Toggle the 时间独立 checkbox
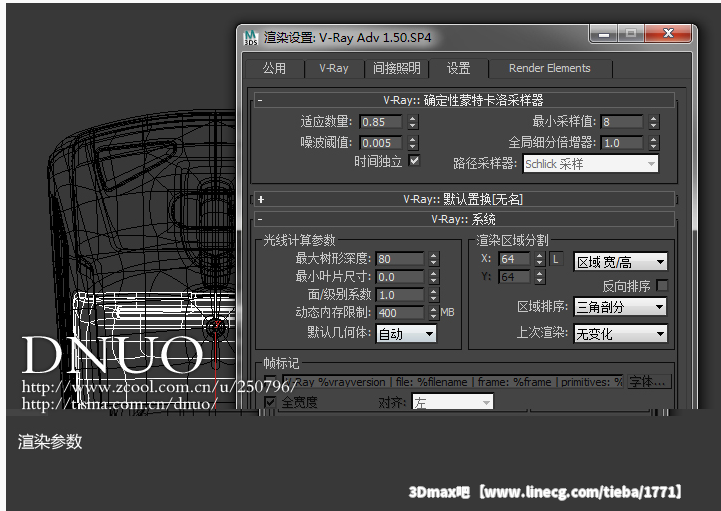This screenshot has height=511, width=721. pyautogui.click(x=414, y=161)
